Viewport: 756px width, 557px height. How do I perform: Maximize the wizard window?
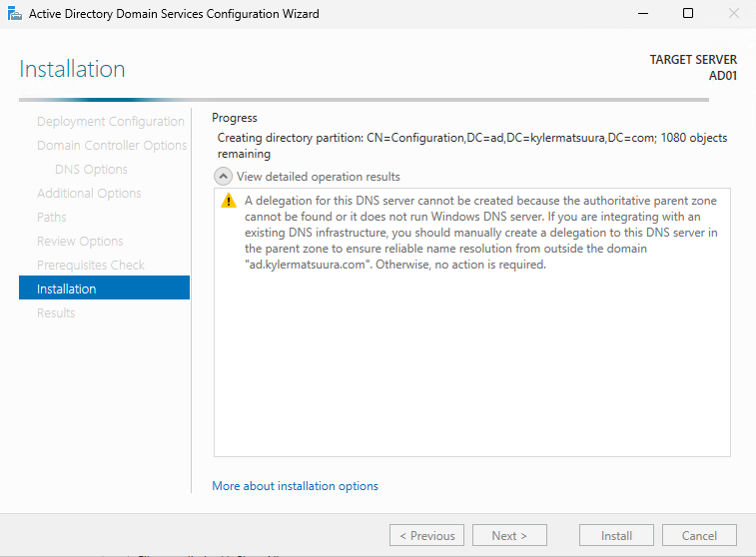(x=688, y=14)
